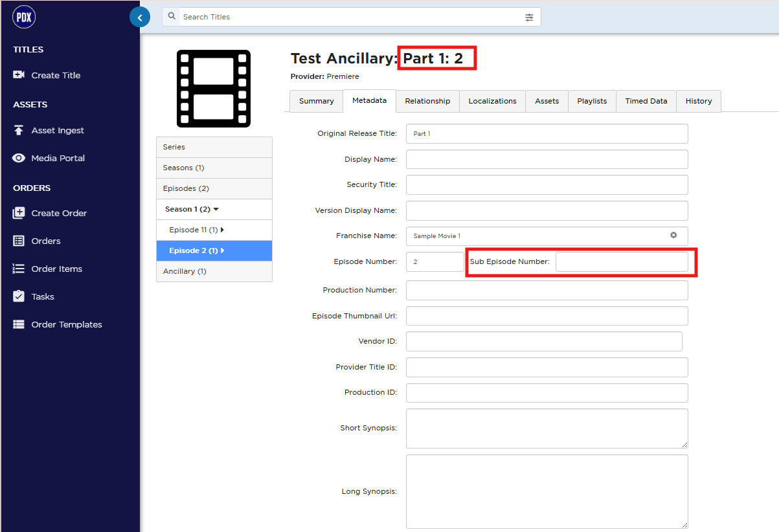Click the Franchise Name field
Screen dimensions: 779x532
[x=547, y=236]
